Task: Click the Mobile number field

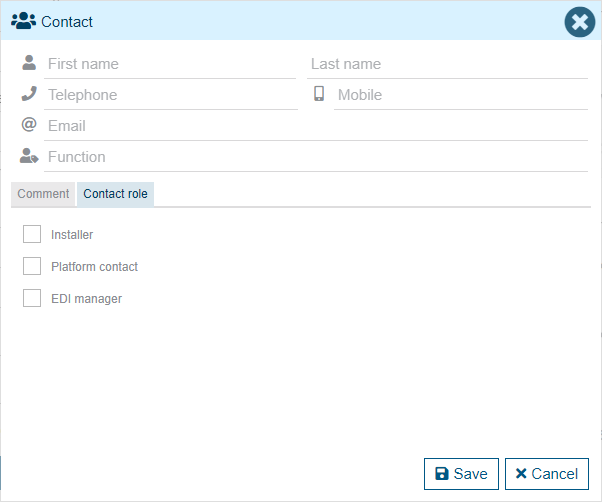Action: (460, 95)
